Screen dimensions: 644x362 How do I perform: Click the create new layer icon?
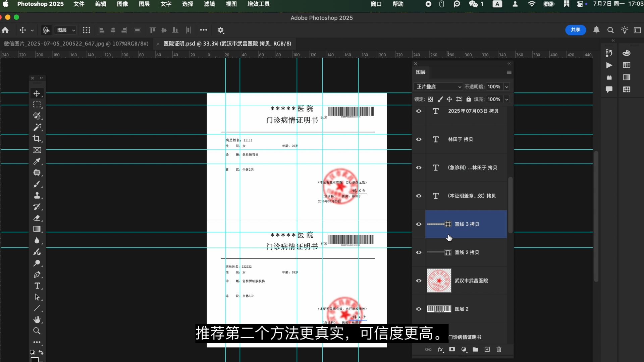(x=487, y=349)
